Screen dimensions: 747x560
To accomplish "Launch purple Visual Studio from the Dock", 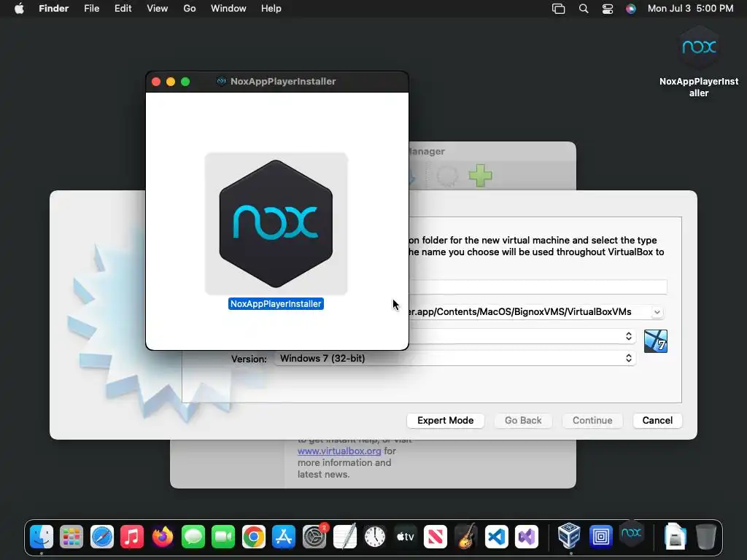I will click(527, 537).
